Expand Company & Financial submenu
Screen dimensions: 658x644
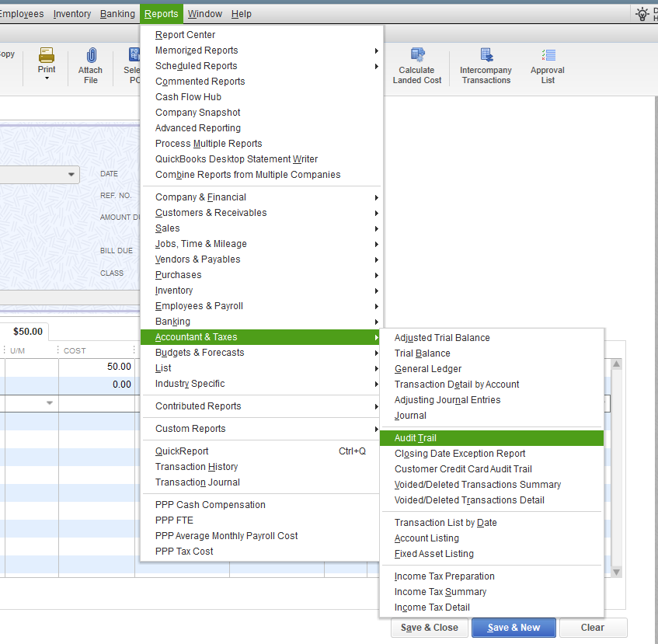click(377, 197)
